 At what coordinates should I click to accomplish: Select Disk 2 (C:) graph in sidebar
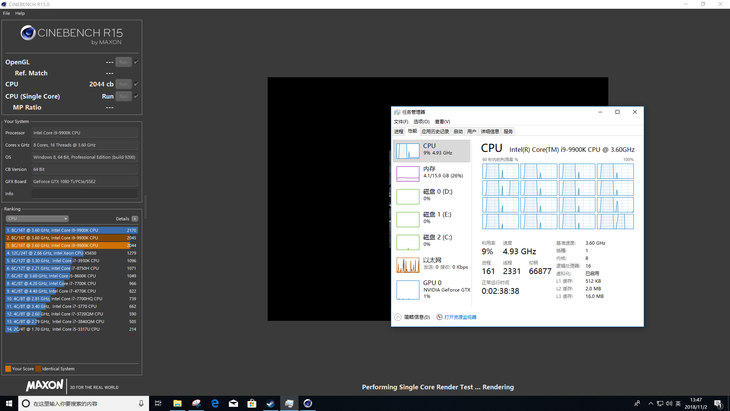pyautogui.click(x=432, y=242)
